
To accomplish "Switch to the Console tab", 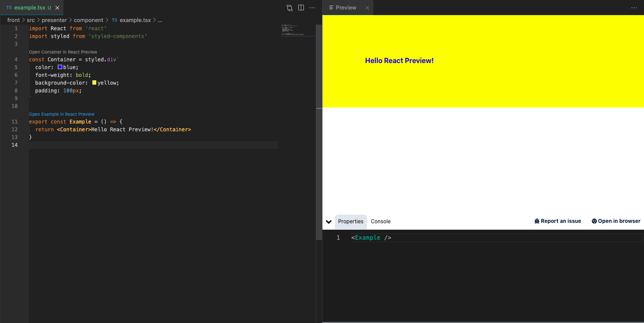I will (x=380, y=222).
